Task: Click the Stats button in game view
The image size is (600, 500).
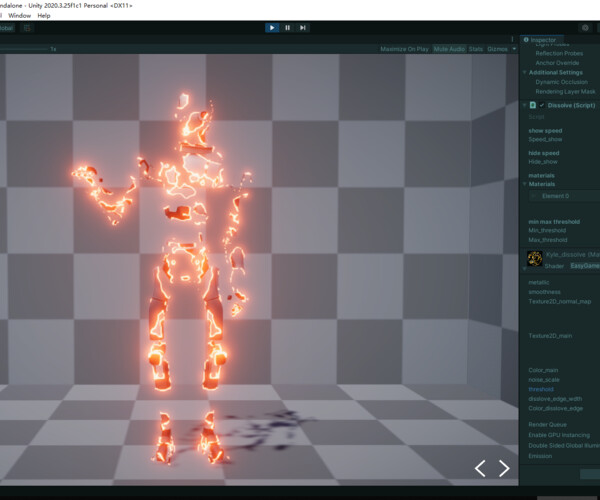Action: [x=475, y=48]
